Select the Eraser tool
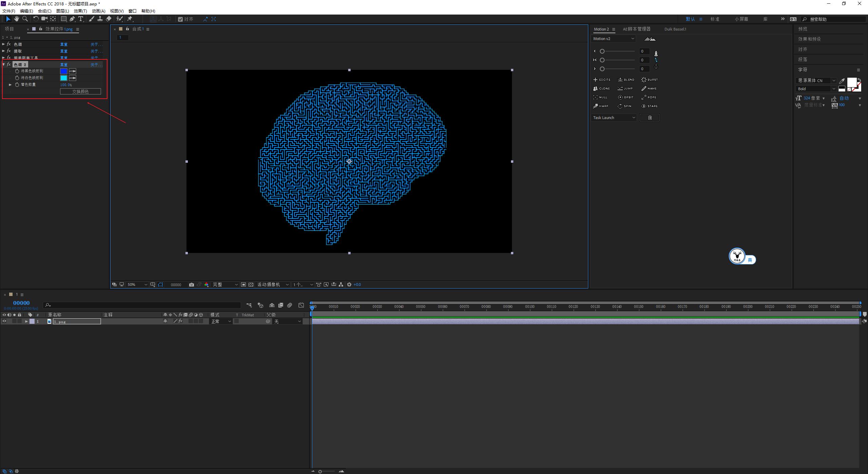Viewport: 868px width, 474px height. [108, 19]
